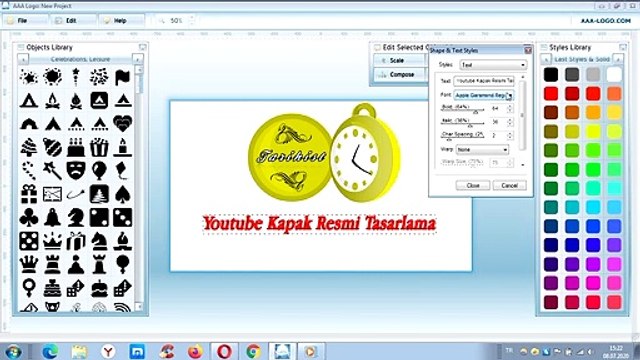The height and width of the screenshot is (360, 640).
Task: Select the spade card suit icon
Action: click(x=122, y=194)
